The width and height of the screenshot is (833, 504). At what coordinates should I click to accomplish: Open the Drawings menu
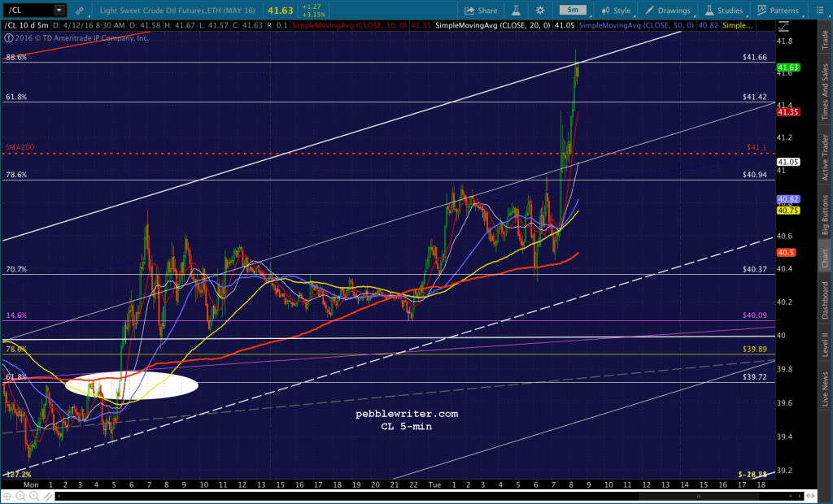(x=667, y=10)
